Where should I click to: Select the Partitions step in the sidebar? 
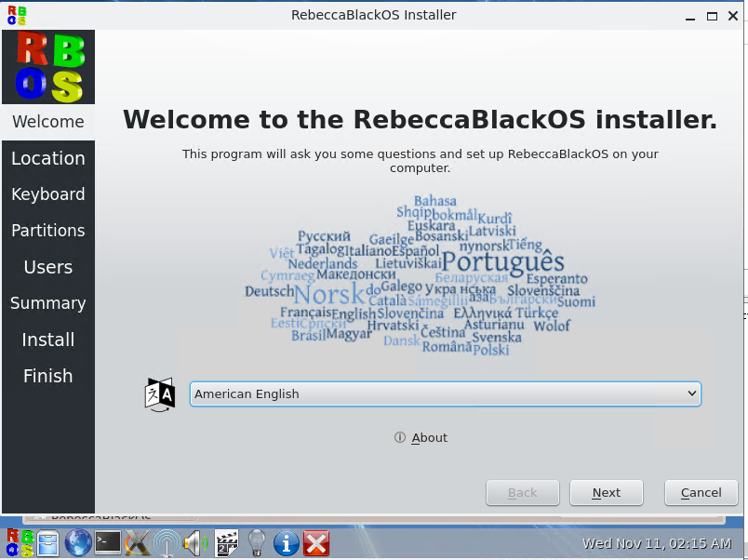pyautogui.click(x=48, y=231)
